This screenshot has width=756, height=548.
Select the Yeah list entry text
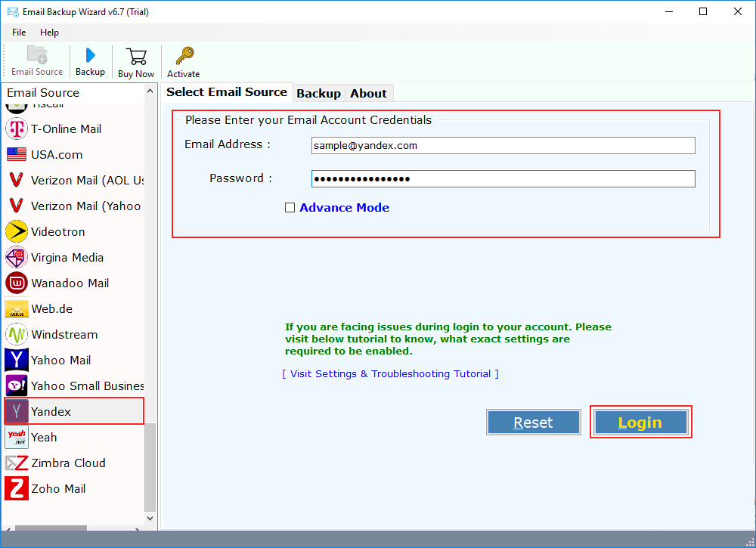point(44,437)
